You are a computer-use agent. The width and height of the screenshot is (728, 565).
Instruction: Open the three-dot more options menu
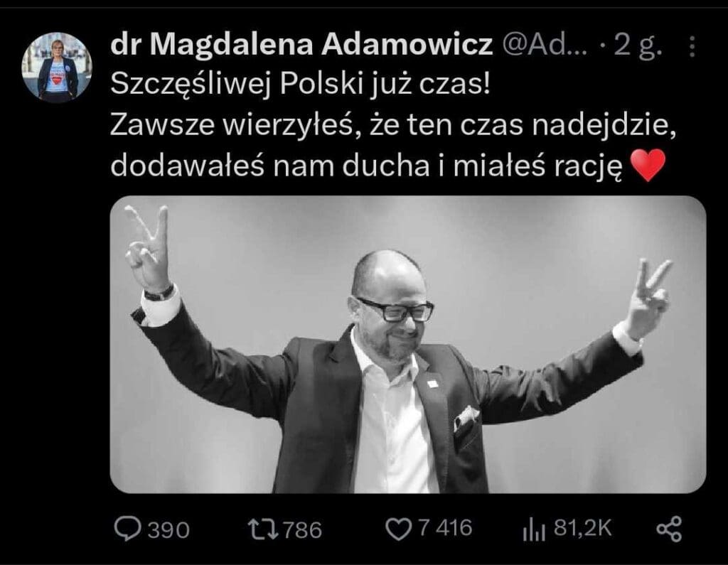(x=692, y=46)
